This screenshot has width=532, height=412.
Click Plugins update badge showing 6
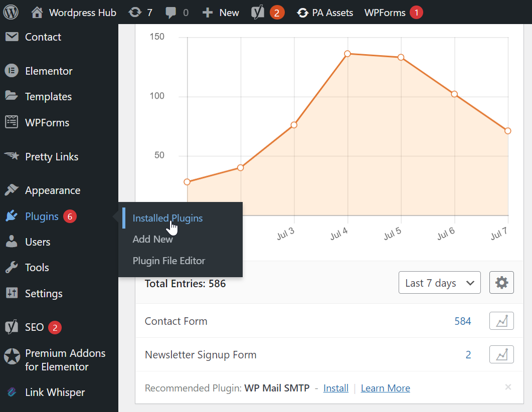[x=70, y=217]
